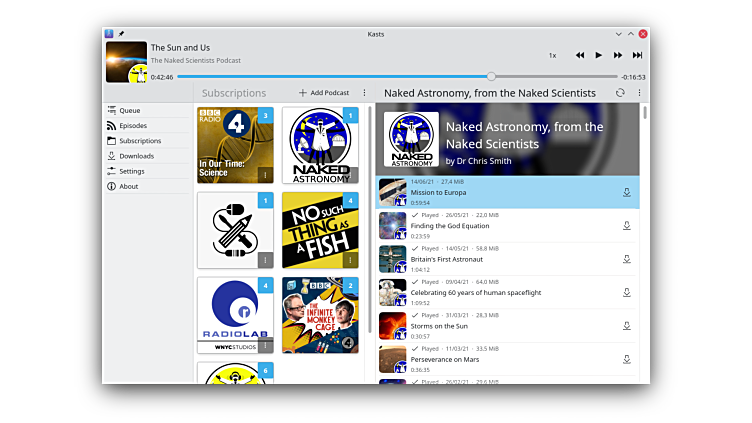This screenshot has width=752, height=423.
Task: Fast forward playback with seek forward icon
Action: point(618,55)
